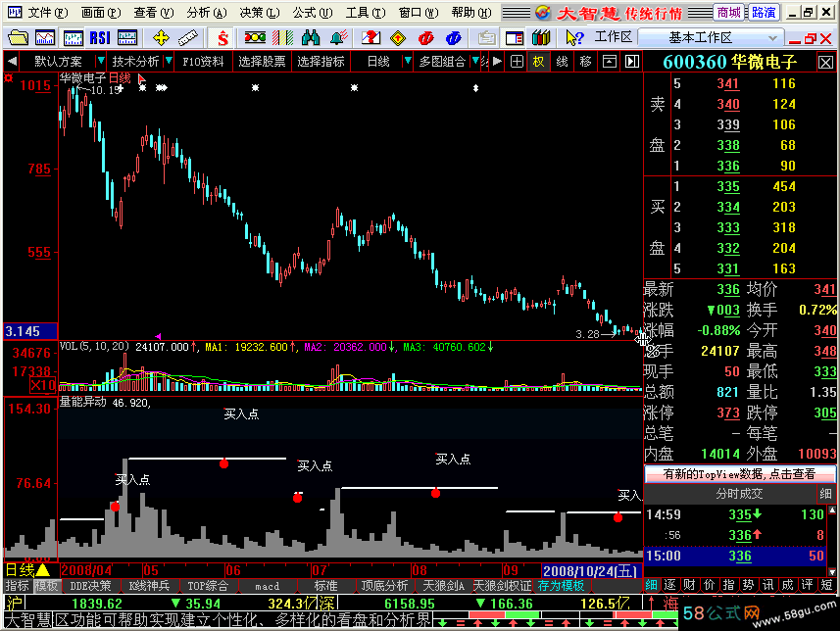Viewport: 840px width, 631px height.
Task: Click the 路演 button
Action: pos(764,13)
